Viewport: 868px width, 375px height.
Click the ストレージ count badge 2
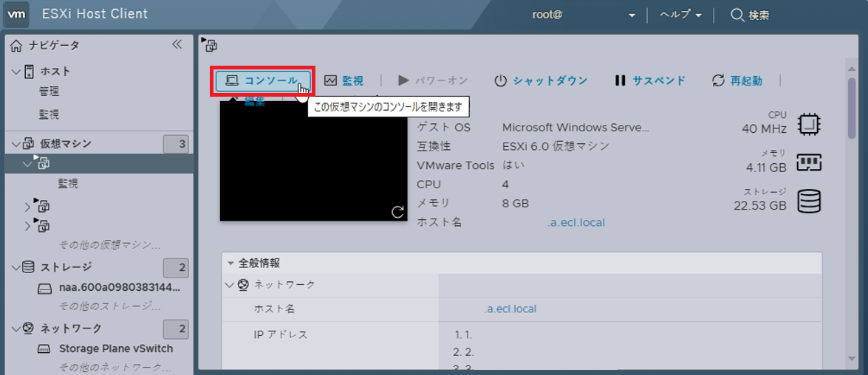click(176, 268)
